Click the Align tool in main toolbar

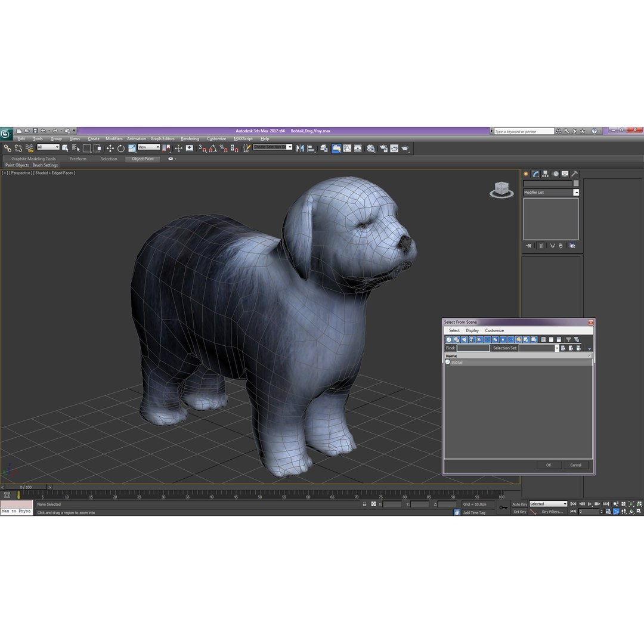tap(311, 148)
